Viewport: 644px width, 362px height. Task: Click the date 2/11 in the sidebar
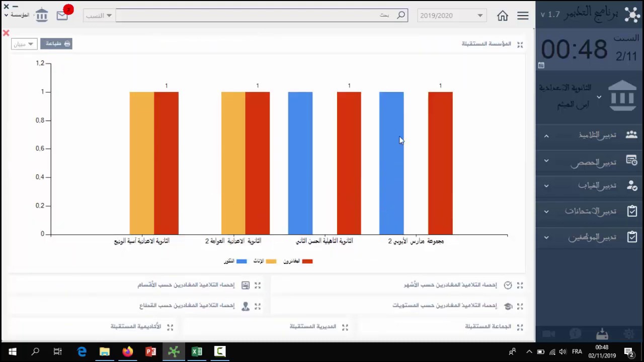click(x=626, y=56)
